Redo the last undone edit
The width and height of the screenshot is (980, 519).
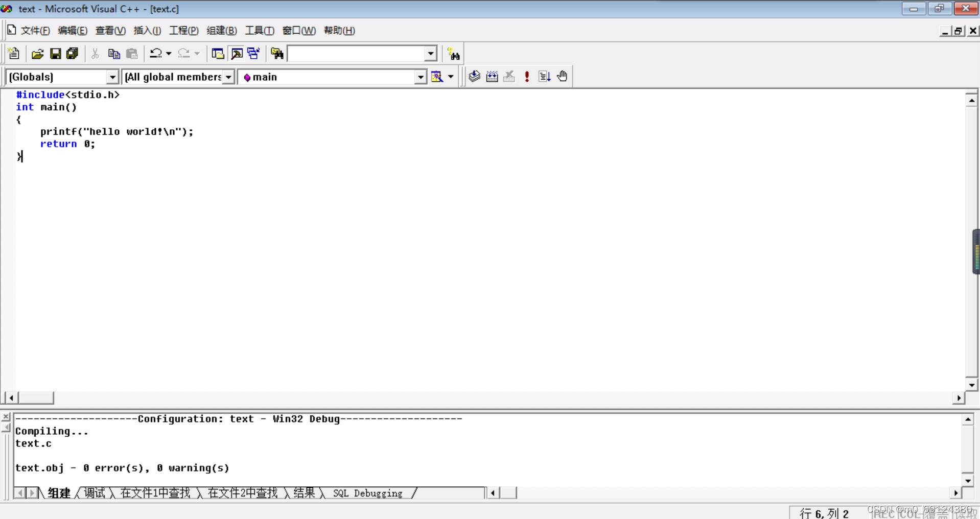tap(184, 54)
